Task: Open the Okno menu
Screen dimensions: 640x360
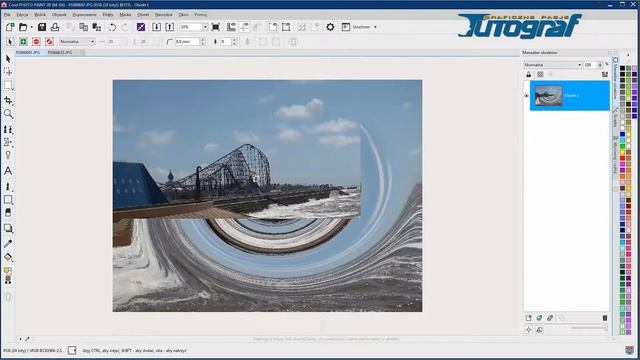Action: click(x=184, y=15)
